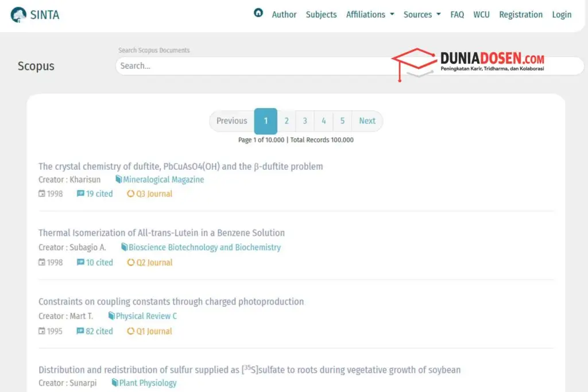Click the calendar icon beside 1995
Image resolution: width=588 pixels, height=392 pixels.
42,331
